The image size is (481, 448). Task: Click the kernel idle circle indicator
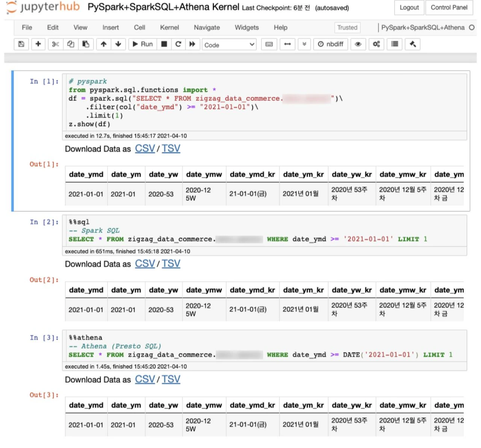tap(472, 27)
